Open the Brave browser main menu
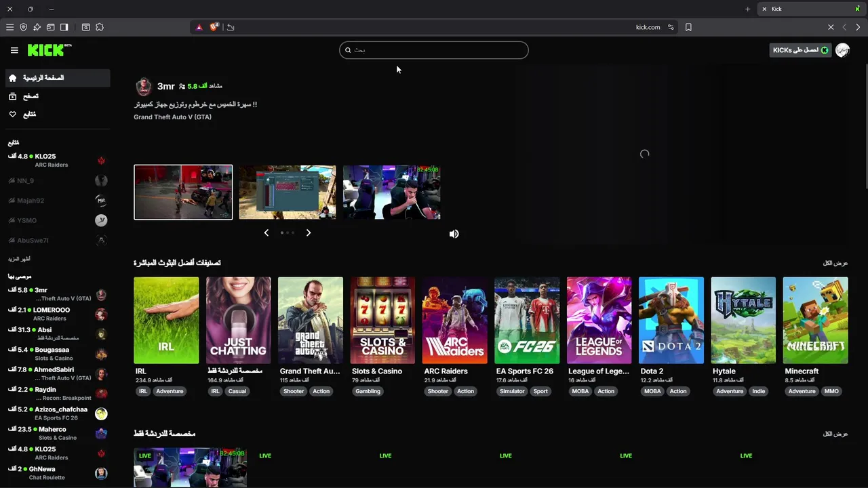868x488 pixels. (x=9, y=27)
